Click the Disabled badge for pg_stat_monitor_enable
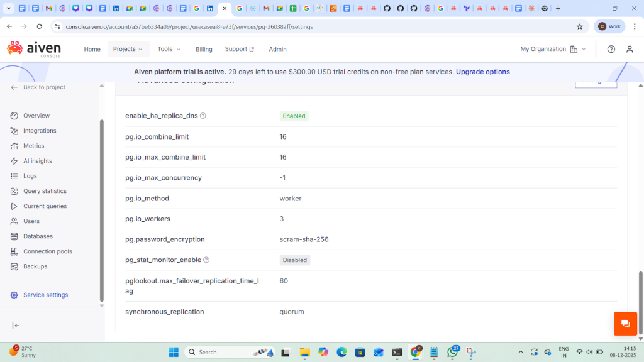644x362 pixels. pyautogui.click(x=294, y=260)
